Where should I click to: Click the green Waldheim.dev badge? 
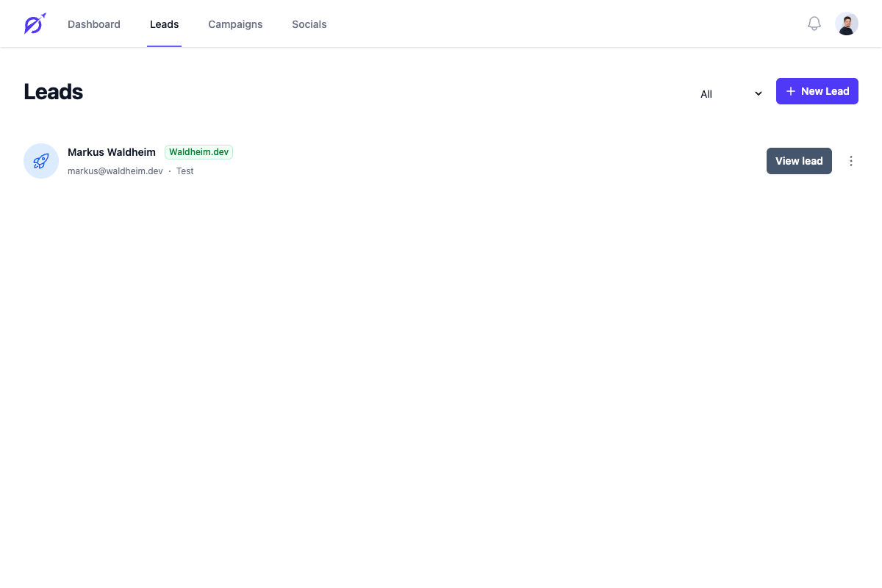coord(198,152)
